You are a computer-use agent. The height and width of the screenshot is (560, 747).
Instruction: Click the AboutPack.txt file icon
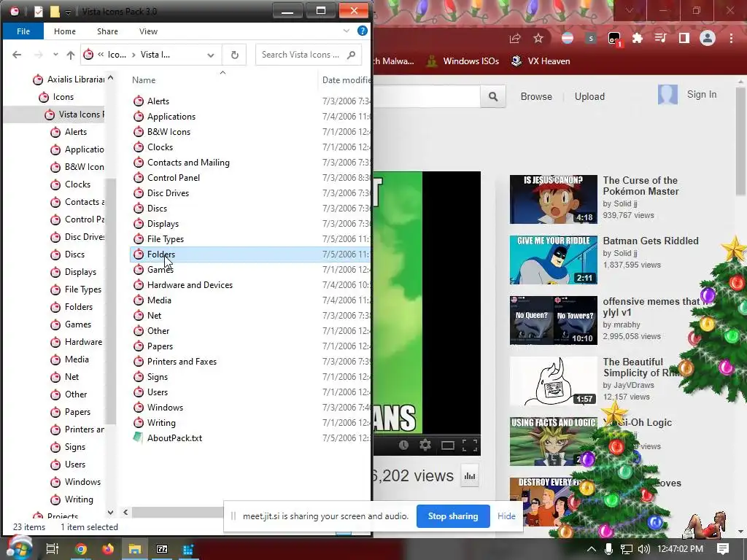pos(138,437)
